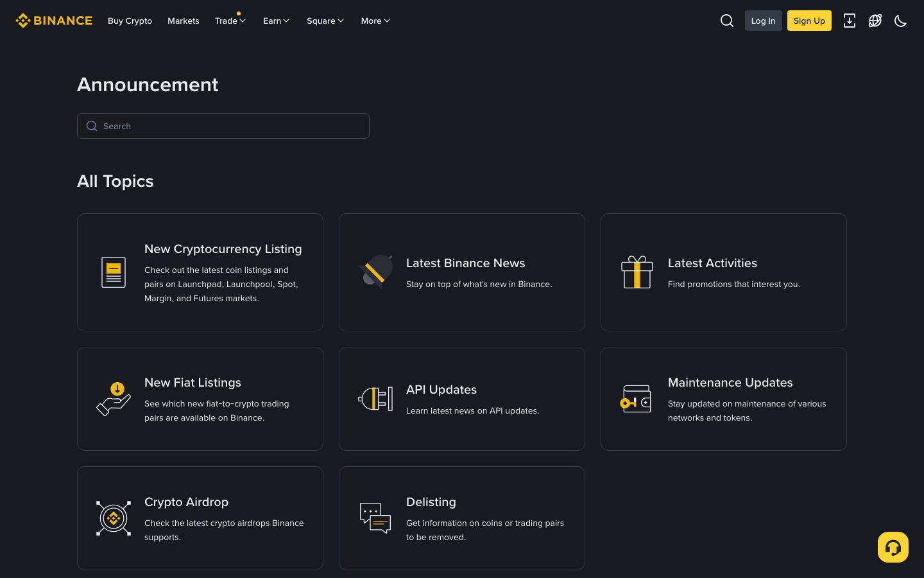Expand the More dropdown

(375, 21)
